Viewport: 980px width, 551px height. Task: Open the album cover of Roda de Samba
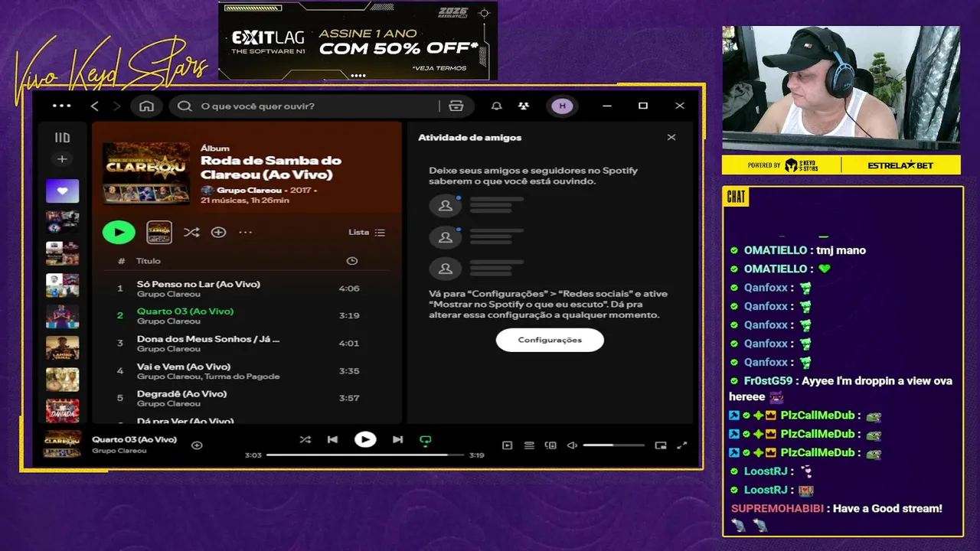coord(146,172)
